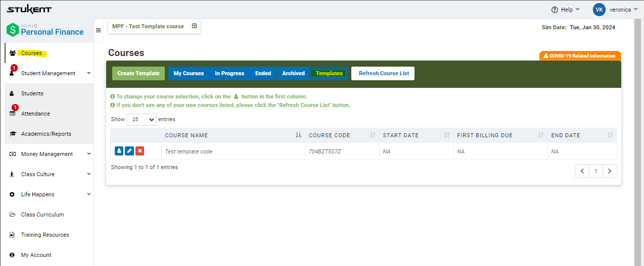This screenshot has height=266, width=644.
Task: Switch to the Templates tab
Action: (x=329, y=73)
